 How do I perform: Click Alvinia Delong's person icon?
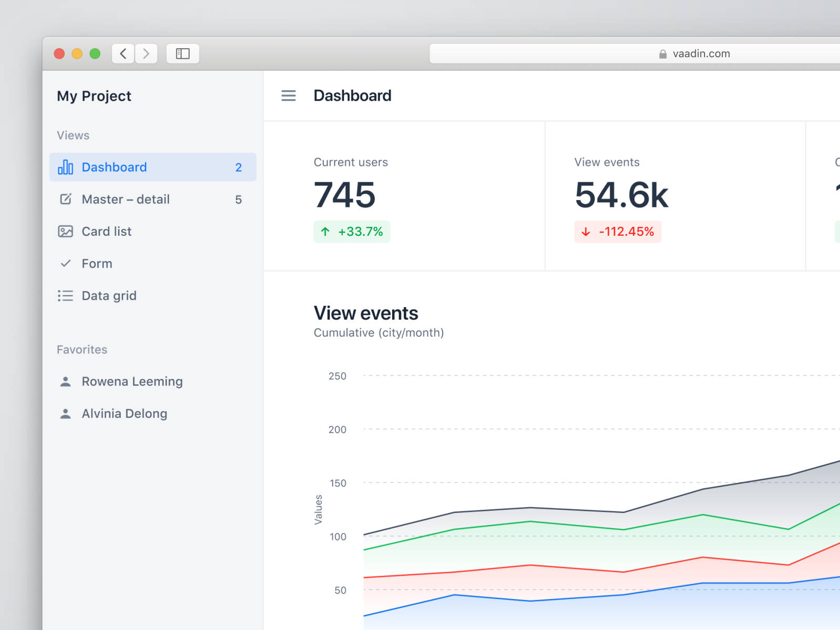click(66, 414)
